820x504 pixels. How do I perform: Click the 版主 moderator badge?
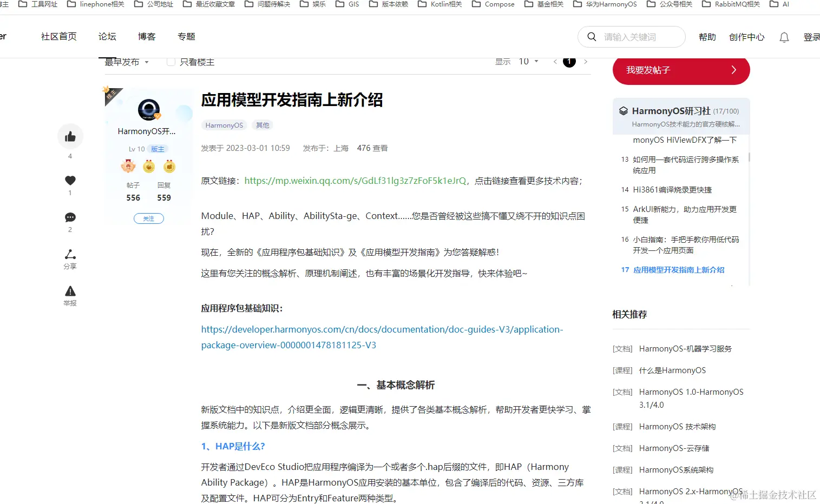158,149
